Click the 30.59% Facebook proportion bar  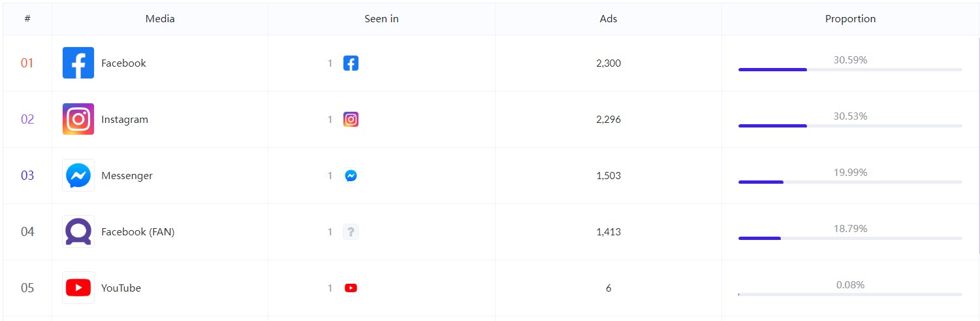850,69
